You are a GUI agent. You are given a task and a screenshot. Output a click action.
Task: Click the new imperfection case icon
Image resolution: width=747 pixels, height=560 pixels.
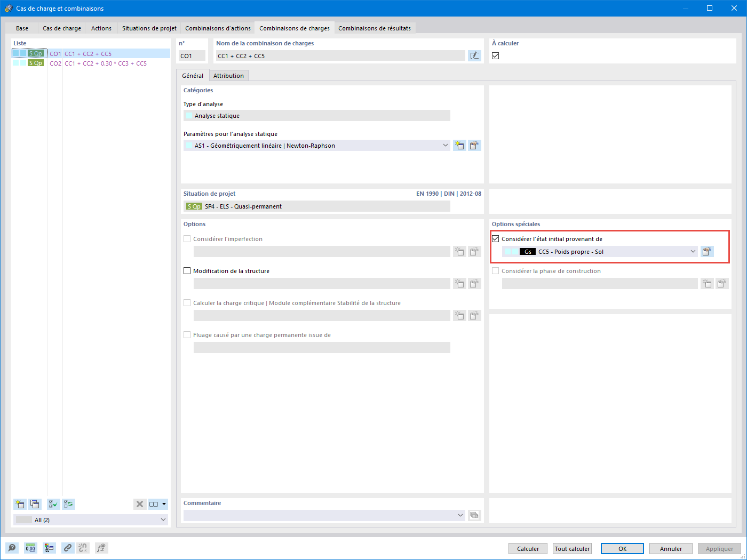pos(459,252)
